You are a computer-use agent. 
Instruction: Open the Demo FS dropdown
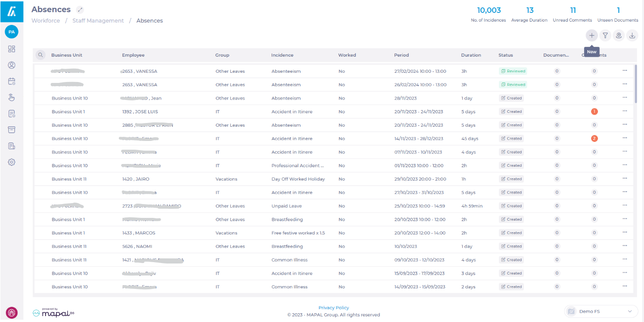point(601,311)
